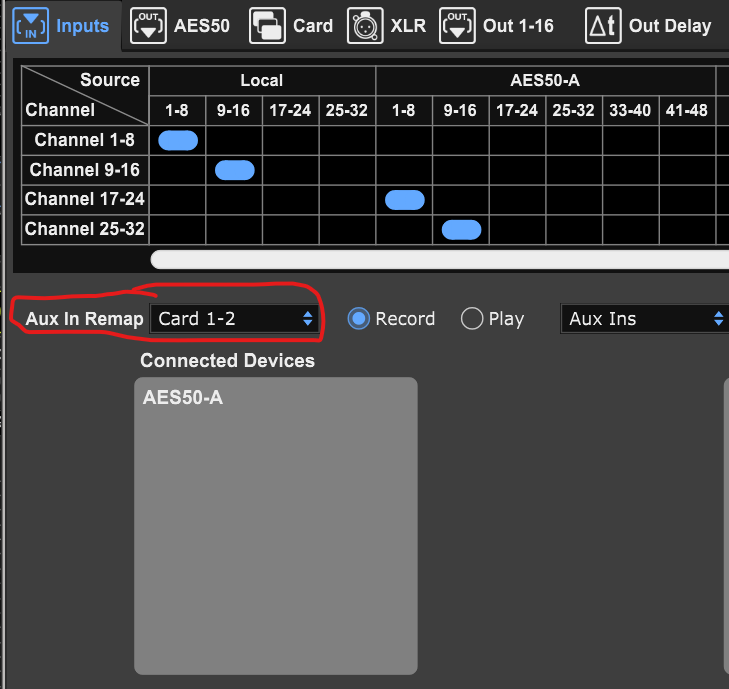The image size is (729, 689).
Task: Click the Out 1-16 output icon
Action: click(x=457, y=26)
